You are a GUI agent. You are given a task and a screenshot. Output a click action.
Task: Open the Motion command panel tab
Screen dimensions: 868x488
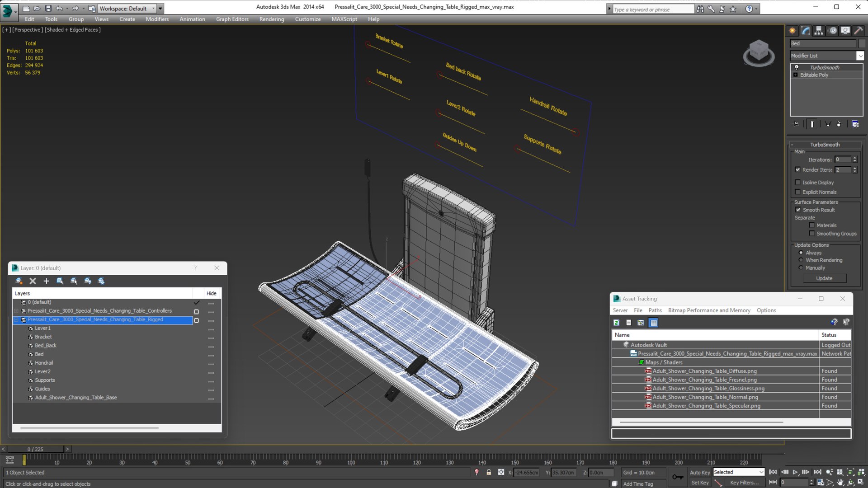point(832,31)
